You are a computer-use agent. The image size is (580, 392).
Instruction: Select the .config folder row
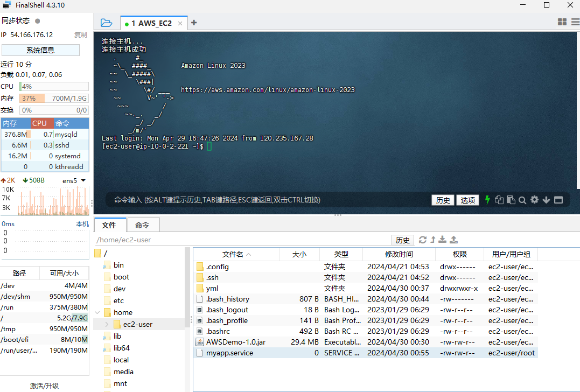pos(366,267)
